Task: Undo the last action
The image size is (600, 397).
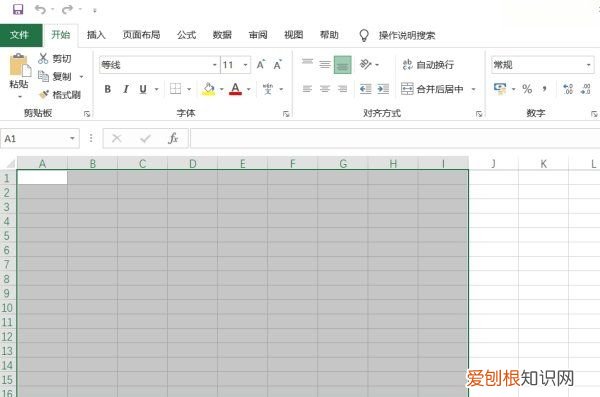Action: pos(40,9)
